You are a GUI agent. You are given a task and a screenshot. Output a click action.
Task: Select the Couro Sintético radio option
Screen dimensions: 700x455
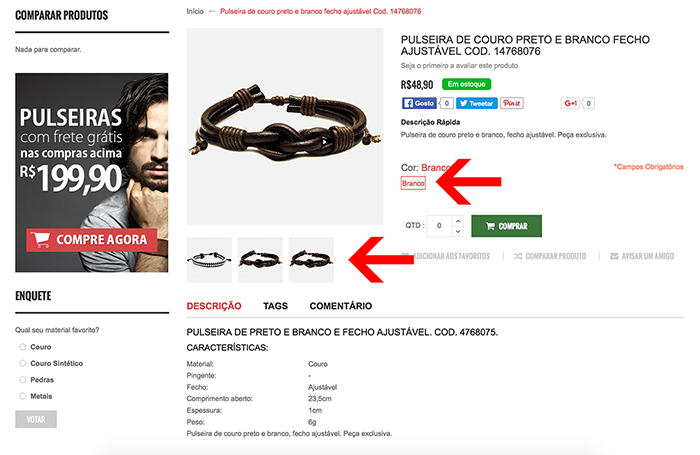point(23,363)
